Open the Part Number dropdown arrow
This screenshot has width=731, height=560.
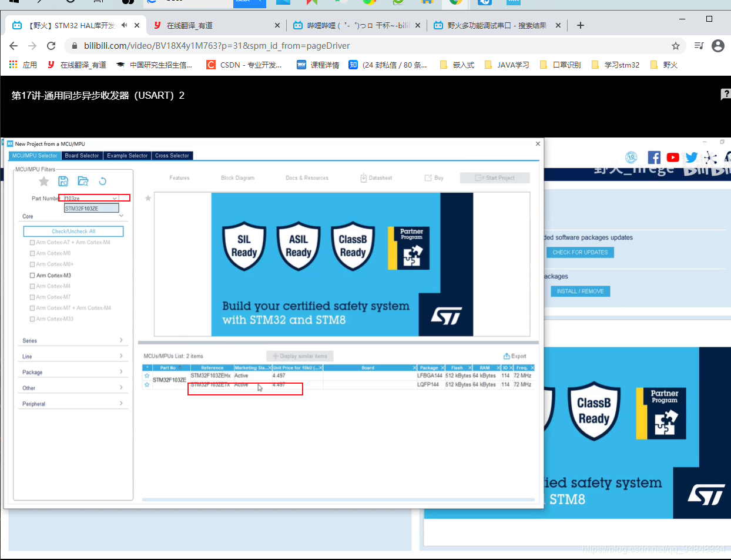point(115,199)
